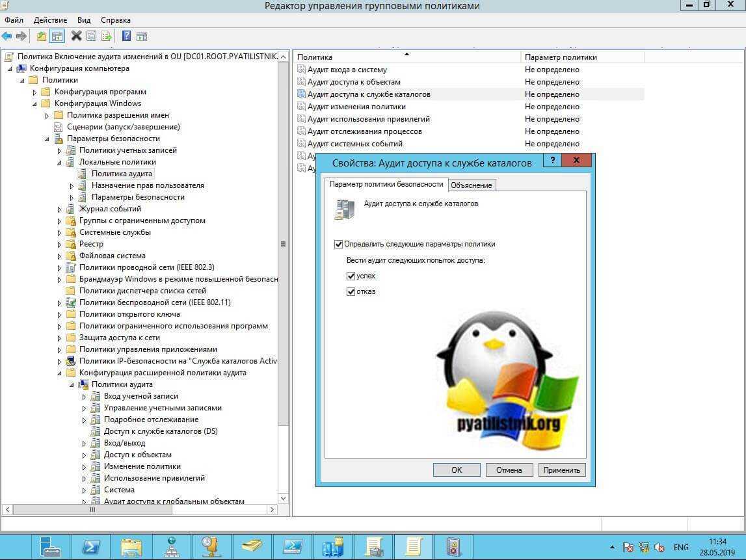The height and width of the screenshot is (560, 746).
Task: Click the Export list toolbar icon
Action: click(x=106, y=36)
